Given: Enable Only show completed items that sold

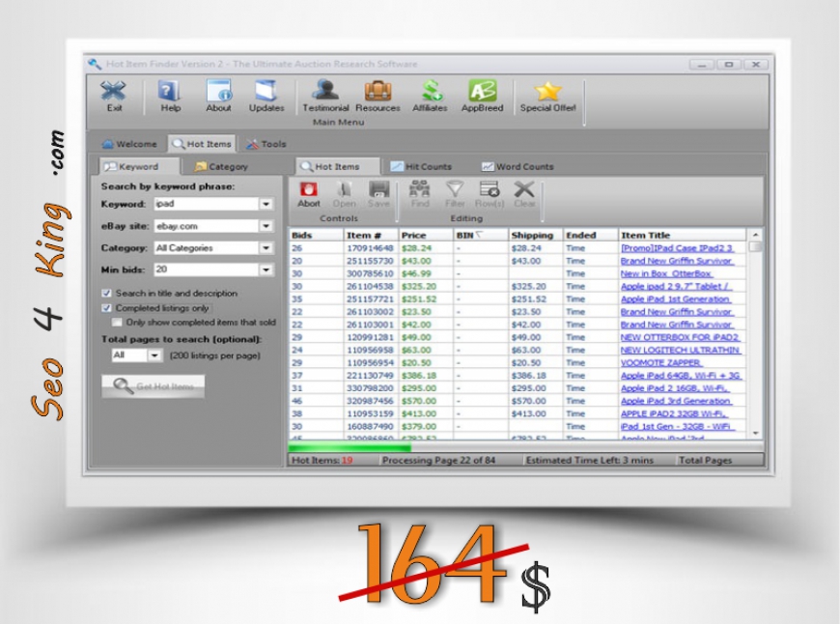Looking at the screenshot, I should coord(116,323).
